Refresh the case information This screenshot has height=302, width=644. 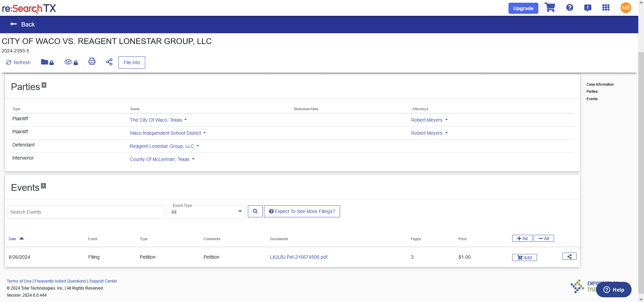tap(18, 62)
